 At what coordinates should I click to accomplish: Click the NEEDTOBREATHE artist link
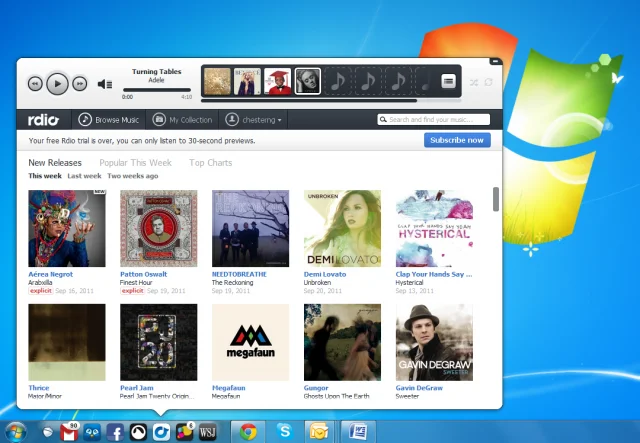click(239, 274)
